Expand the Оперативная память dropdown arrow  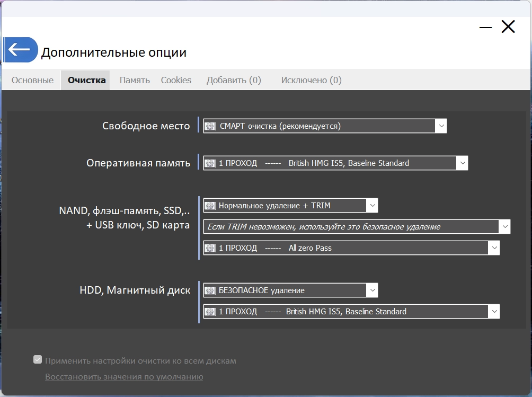462,163
